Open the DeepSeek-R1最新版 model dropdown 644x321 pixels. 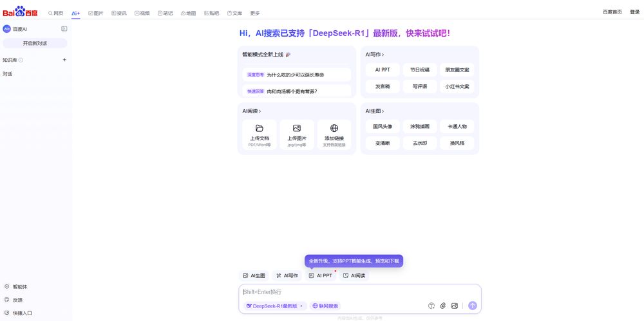click(275, 306)
